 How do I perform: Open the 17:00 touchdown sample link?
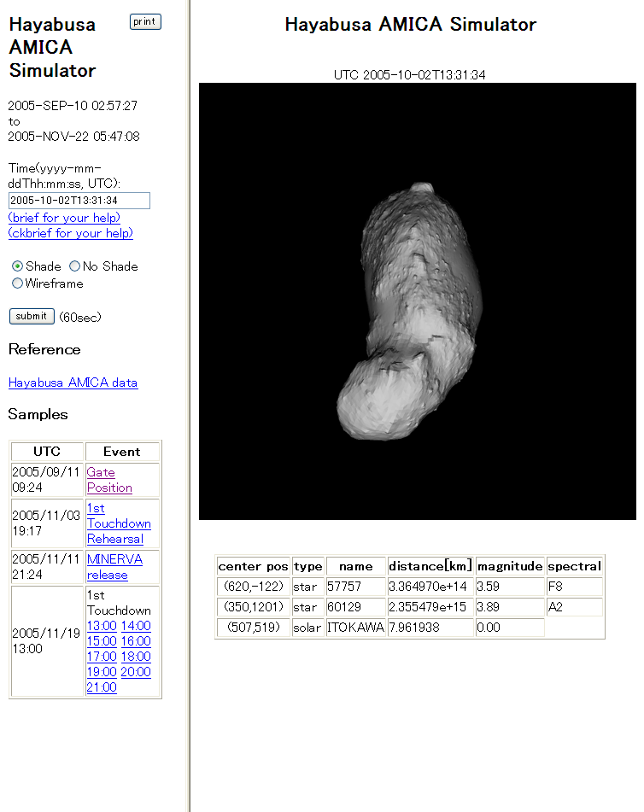[x=102, y=657]
